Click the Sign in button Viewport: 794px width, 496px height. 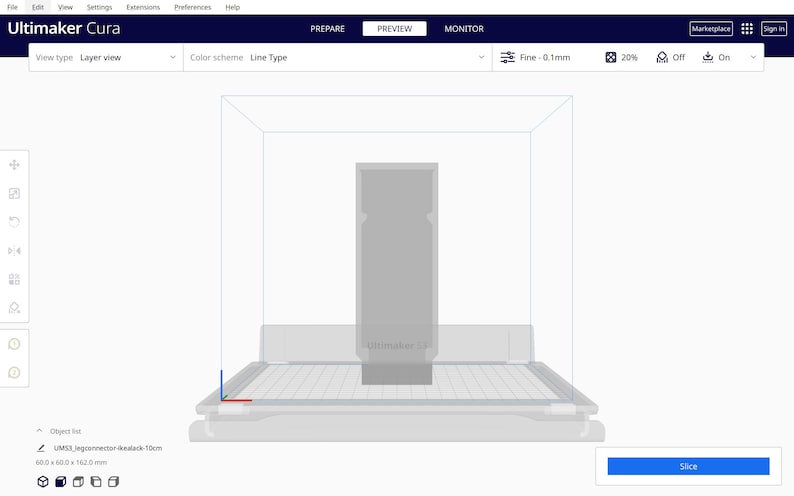774,29
